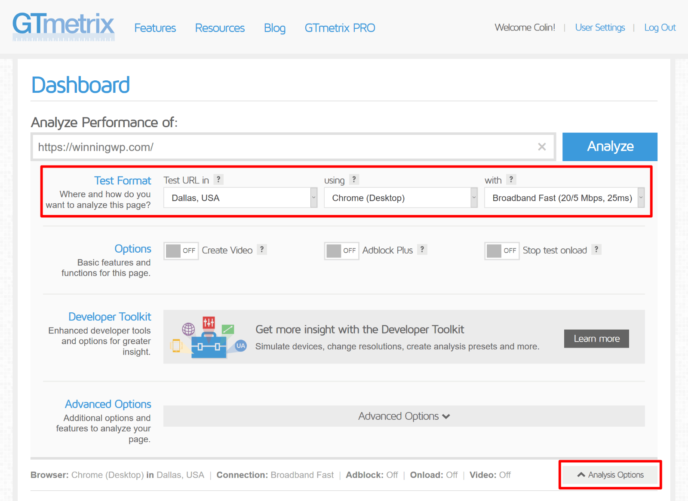Click the Dashboard title
Viewport: 688px width, 501px height.
click(x=81, y=85)
